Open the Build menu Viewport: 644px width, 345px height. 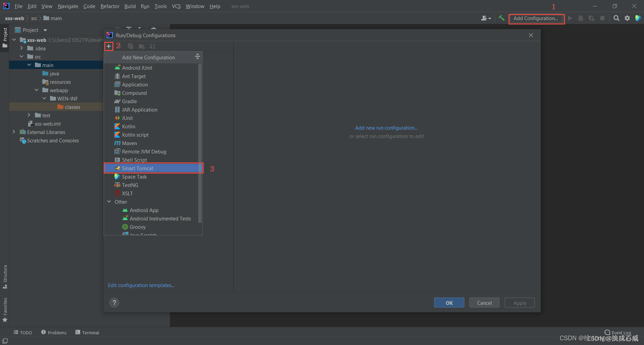coord(130,6)
